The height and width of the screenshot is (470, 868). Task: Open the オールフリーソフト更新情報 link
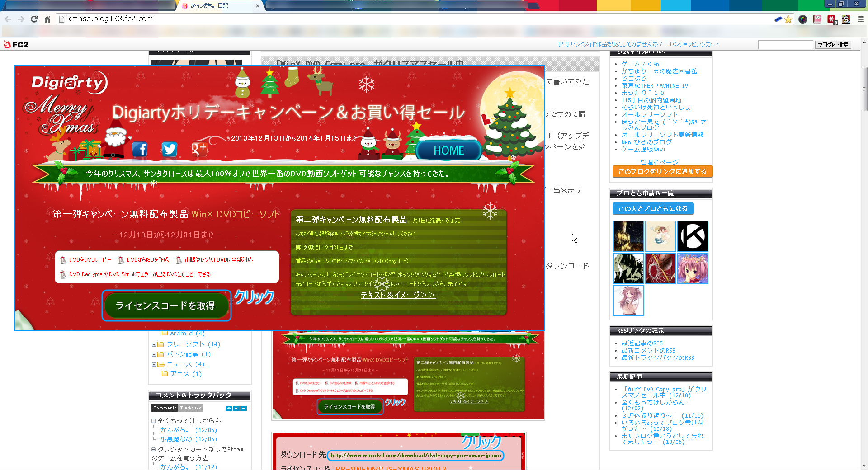[662, 135]
